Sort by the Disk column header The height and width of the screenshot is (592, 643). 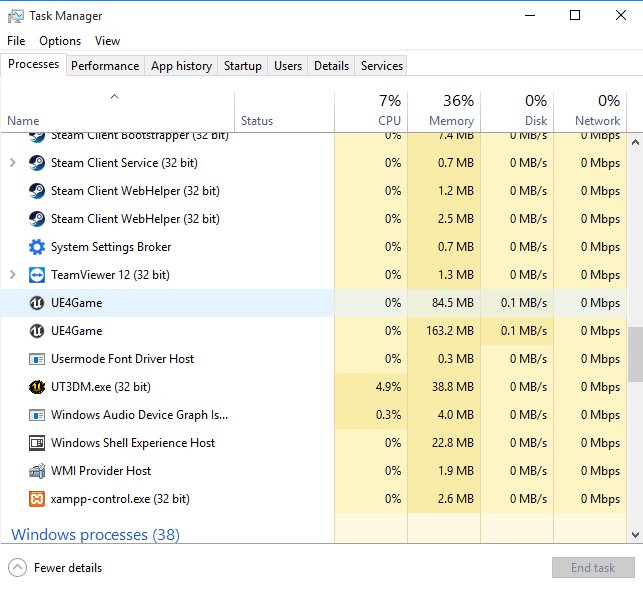(517, 111)
